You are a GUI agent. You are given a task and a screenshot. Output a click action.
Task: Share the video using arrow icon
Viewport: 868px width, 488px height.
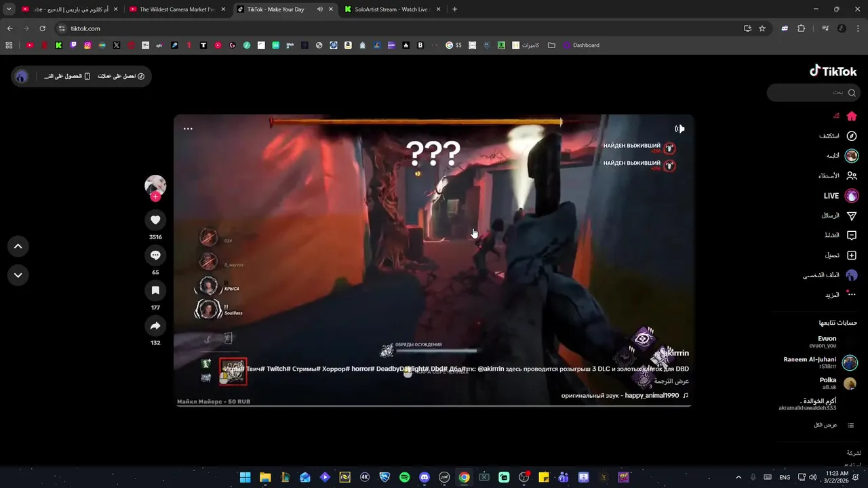click(155, 326)
